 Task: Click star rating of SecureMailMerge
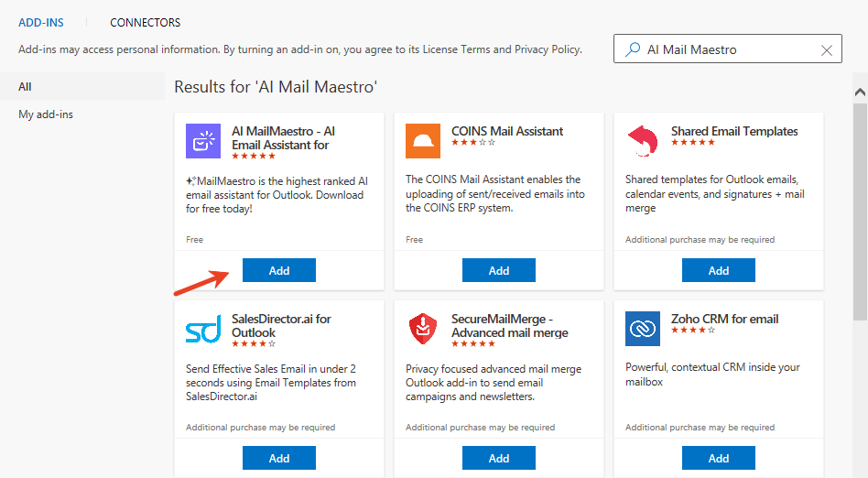click(473, 344)
